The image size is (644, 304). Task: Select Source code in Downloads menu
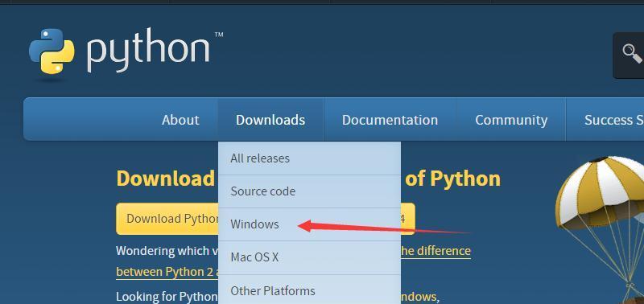point(309,191)
